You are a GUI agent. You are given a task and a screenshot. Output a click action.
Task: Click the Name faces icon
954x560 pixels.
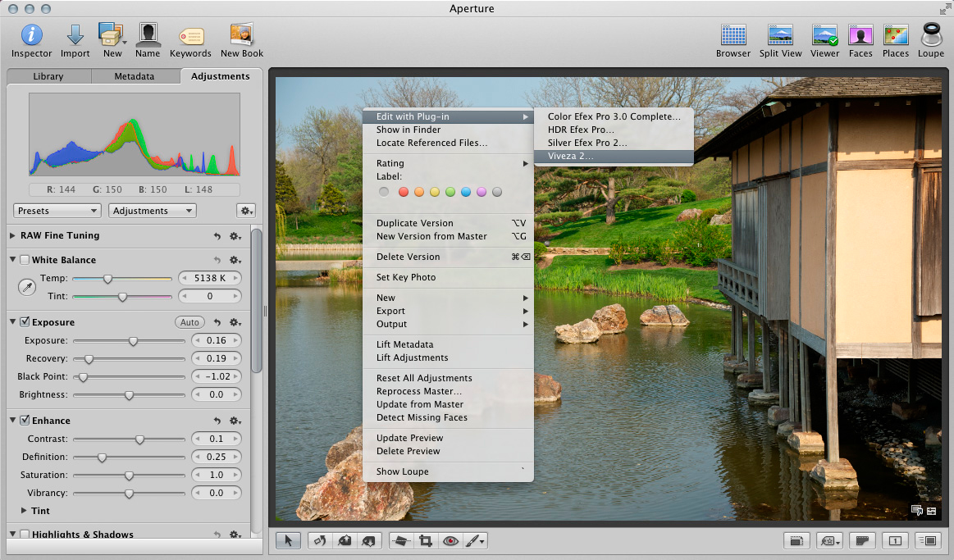(x=148, y=34)
